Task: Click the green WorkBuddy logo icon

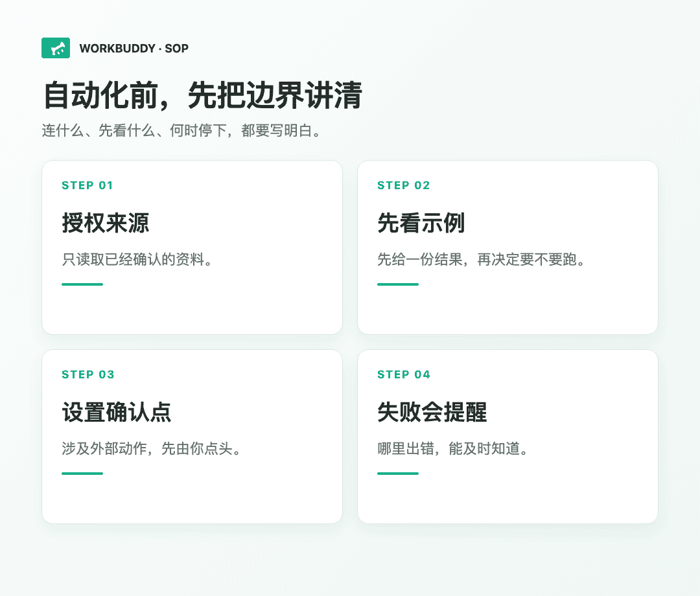Action: tap(56, 48)
